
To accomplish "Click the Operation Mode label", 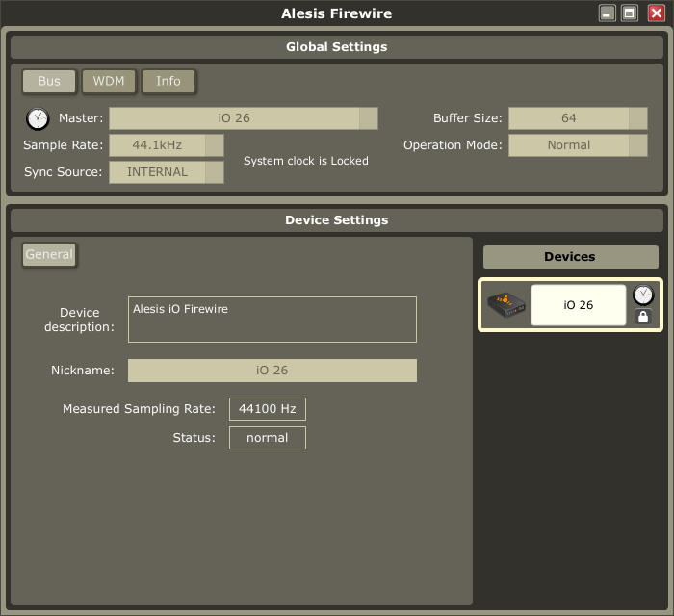I will pos(453,145).
